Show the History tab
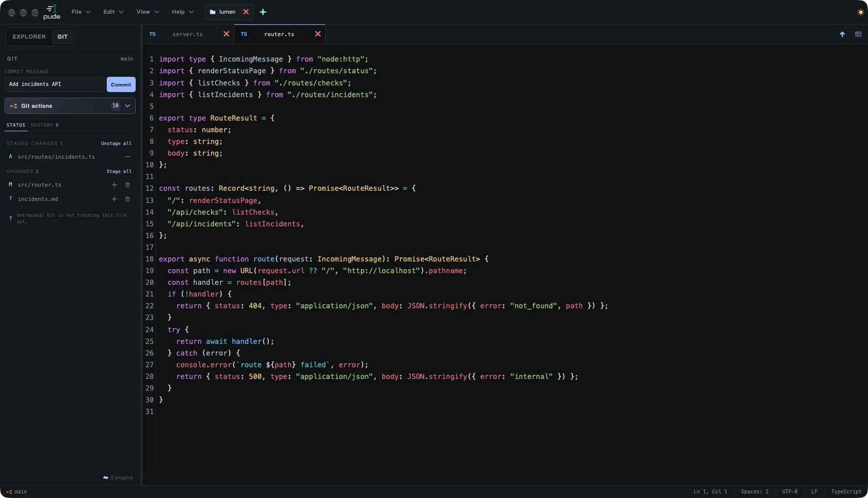This screenshot has height=498, width=868. click(x=44, y=125)
